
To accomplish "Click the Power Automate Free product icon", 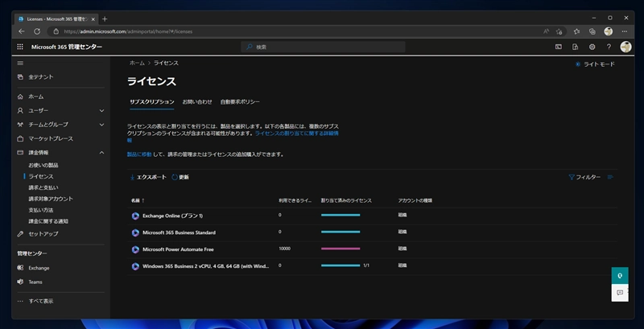I will pyautogui.click(x=135, y=249).
